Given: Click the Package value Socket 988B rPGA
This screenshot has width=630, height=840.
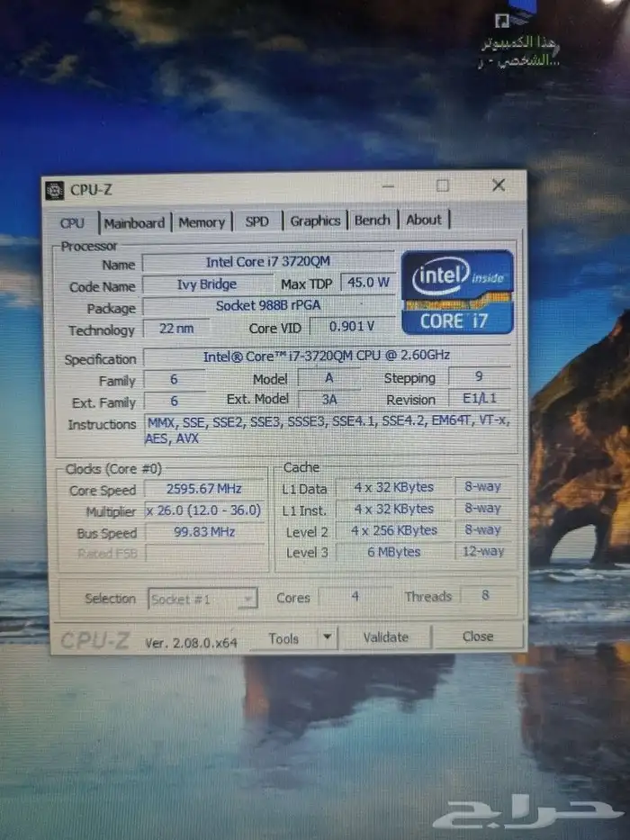Looking at the screenshot, I should 268,306.
